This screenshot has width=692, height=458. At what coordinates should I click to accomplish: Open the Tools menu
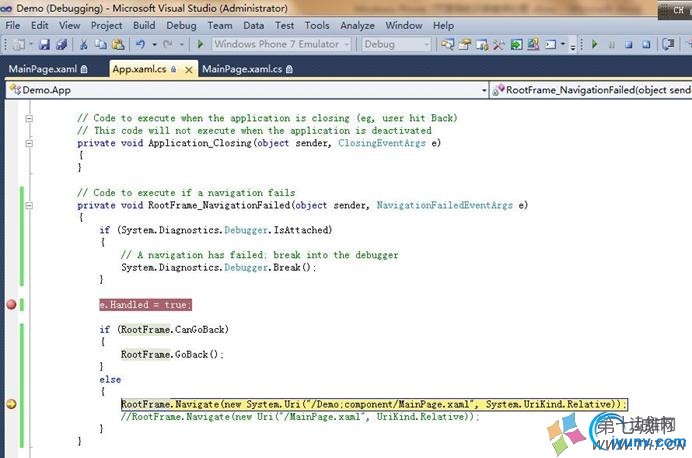[x=317, y=26]
